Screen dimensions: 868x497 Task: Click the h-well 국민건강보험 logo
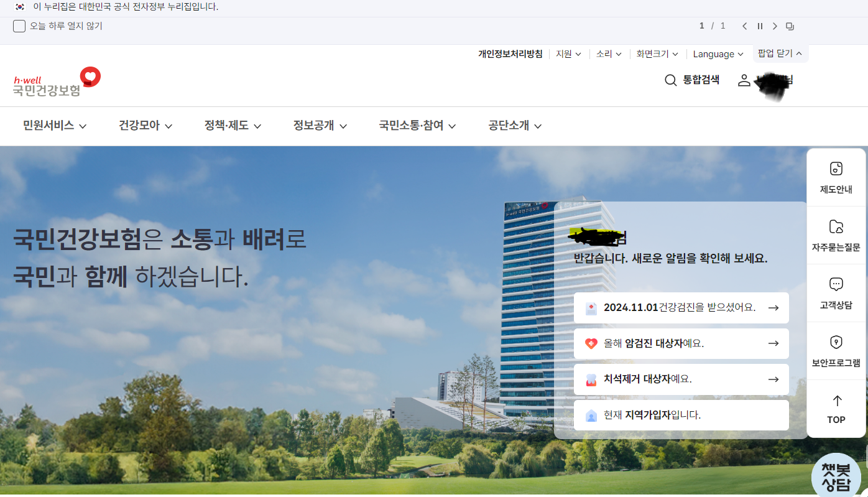pyautogui.click(x=57, y=81)
